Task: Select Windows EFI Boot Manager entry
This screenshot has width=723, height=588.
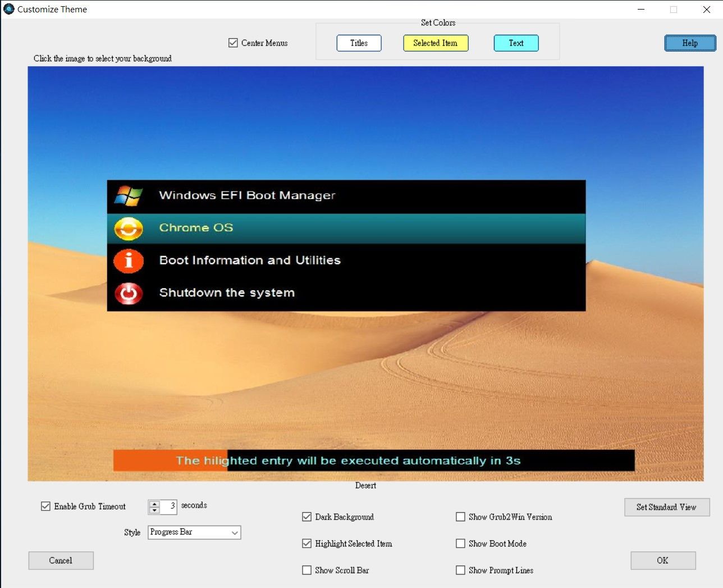Action: [346, 195]
